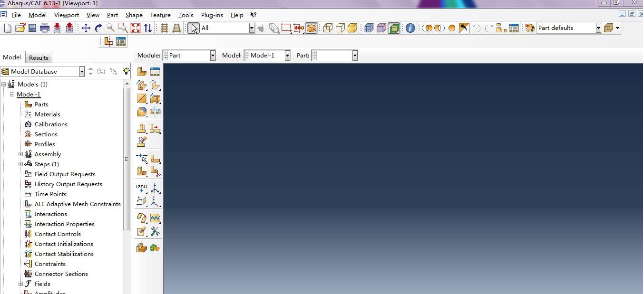Click the Geometry Edit wrench tool icon
The image size is (644, 294).
coord(155,231)
